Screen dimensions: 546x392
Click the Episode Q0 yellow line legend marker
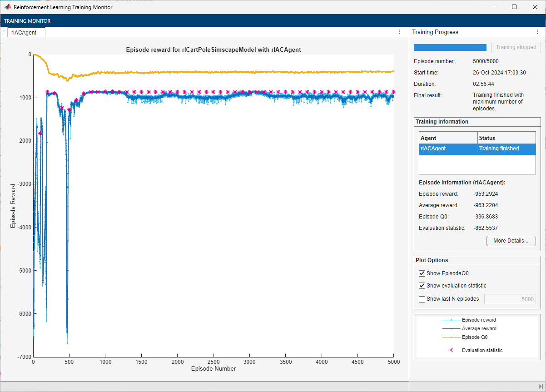pos(451,337)
